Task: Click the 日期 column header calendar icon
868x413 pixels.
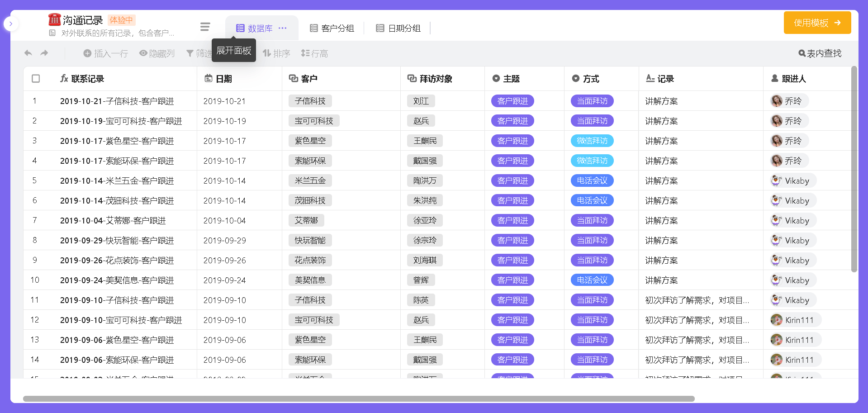Action: coord(208,79)
